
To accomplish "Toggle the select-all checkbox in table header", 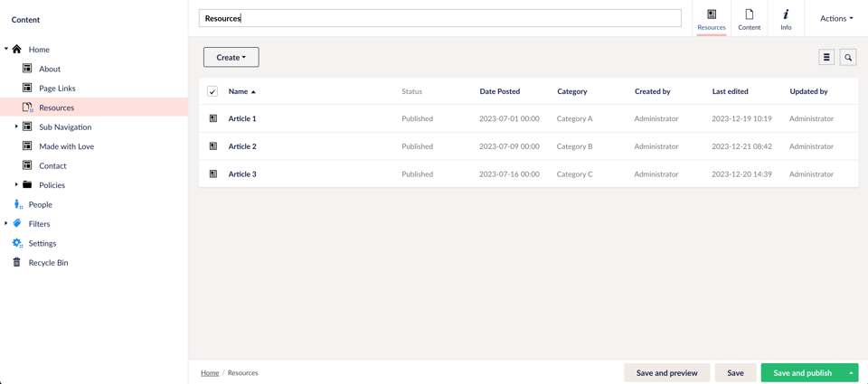I will [x=212, y=91].
